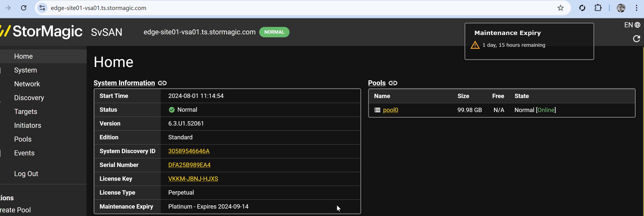The width and height of the screenshot is (644, 216).
Task: Click the version value 6.3.U1.52061
Action: click(186, 123)
